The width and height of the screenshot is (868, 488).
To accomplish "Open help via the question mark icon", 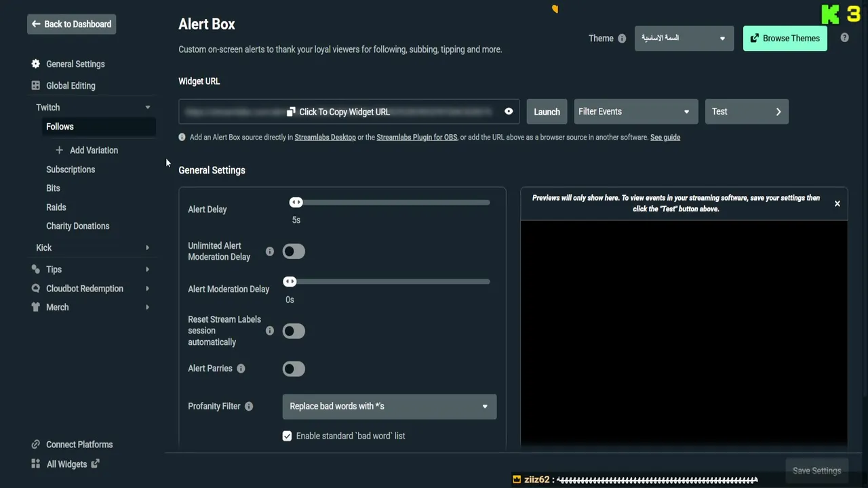I will pos(844,38).
